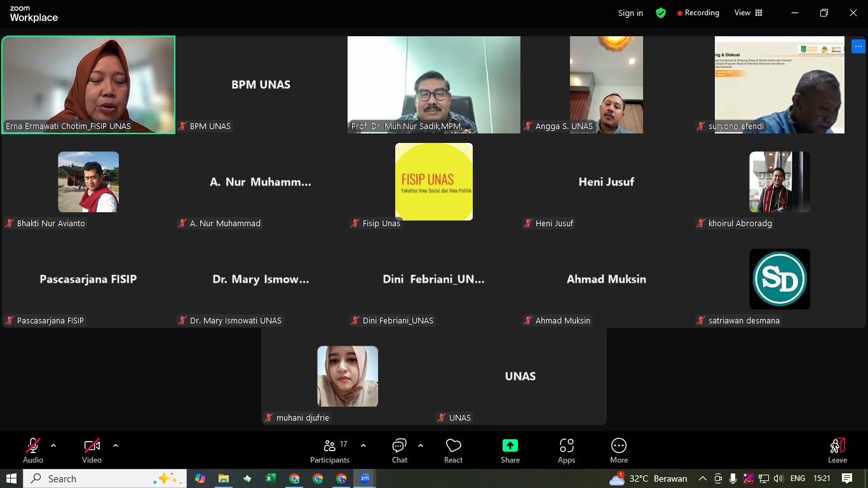This screenshot has height=488, width=868.
Task: Click khoirul Abroradg profile picture
Action: (x=780, y=182)
